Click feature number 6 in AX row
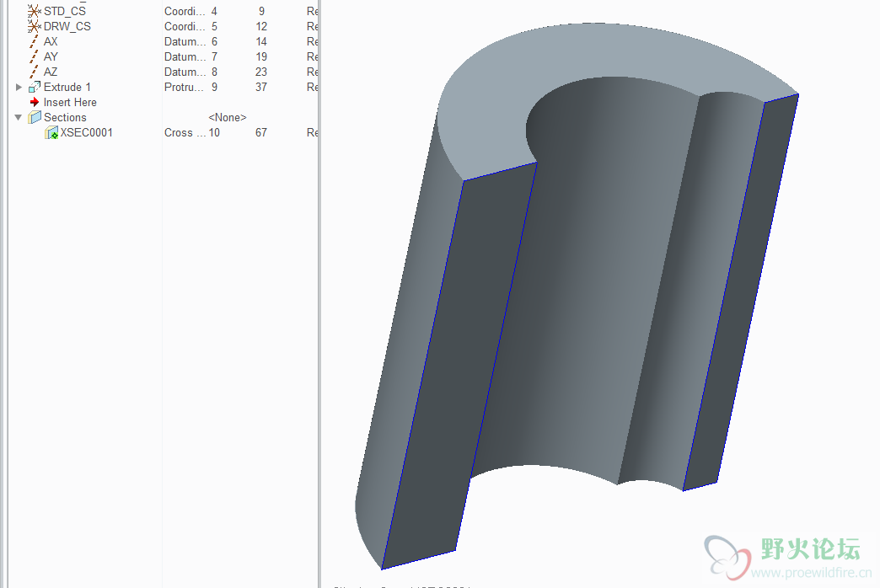 click(x=214, y=41)
